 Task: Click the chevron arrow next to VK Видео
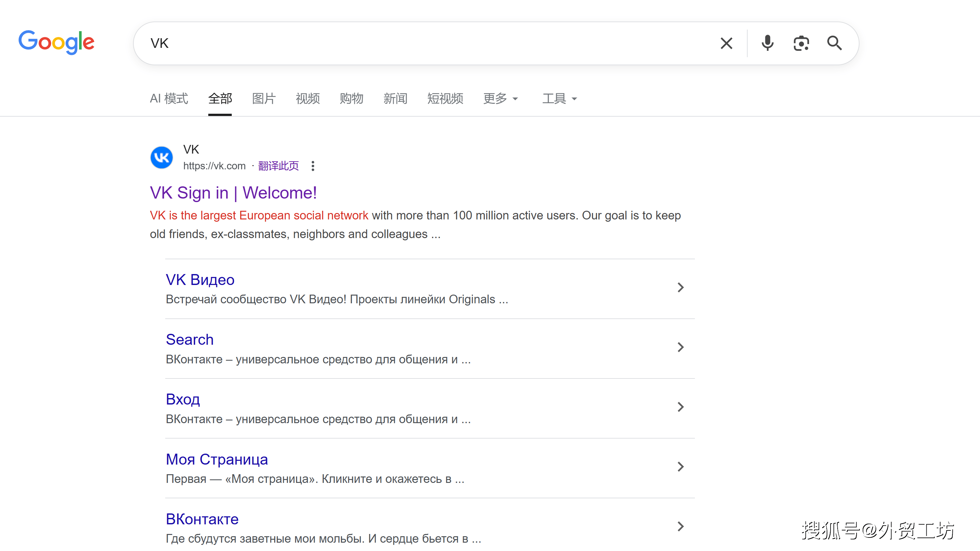tap(680, 288)
